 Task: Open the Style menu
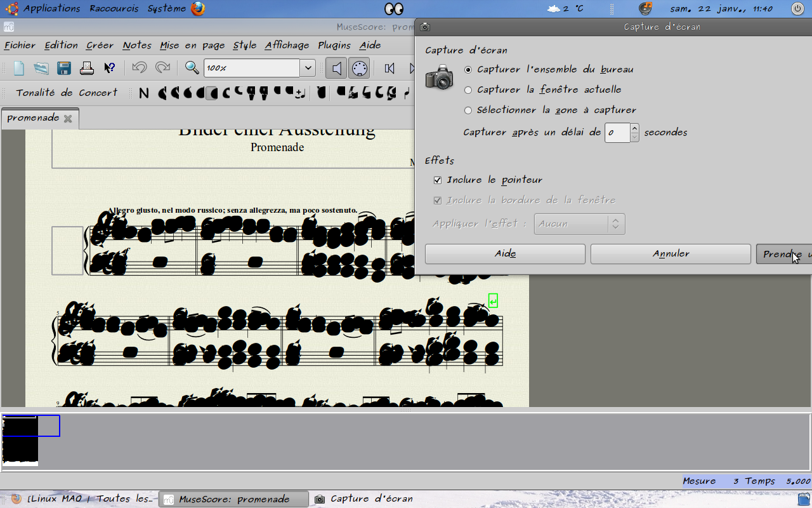[x=245, y=45]
